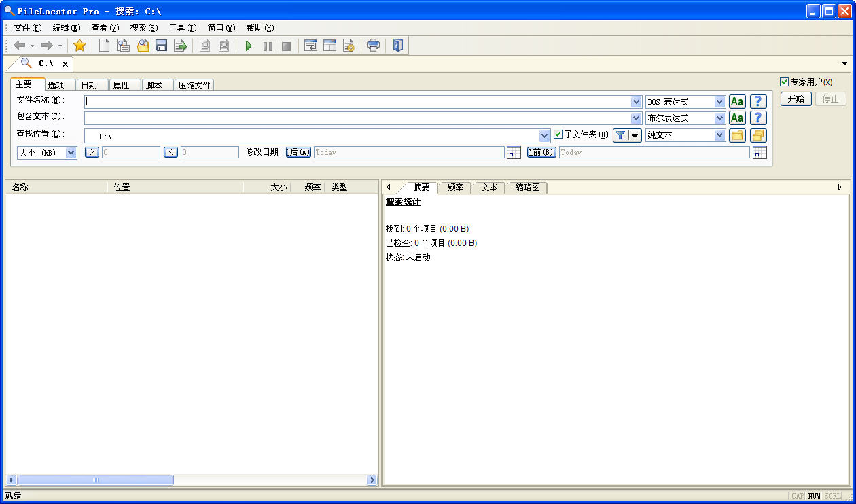
Task: Open configuration document-gear toolbar icon
Action: pyautogui.click(x=349, y=46)
